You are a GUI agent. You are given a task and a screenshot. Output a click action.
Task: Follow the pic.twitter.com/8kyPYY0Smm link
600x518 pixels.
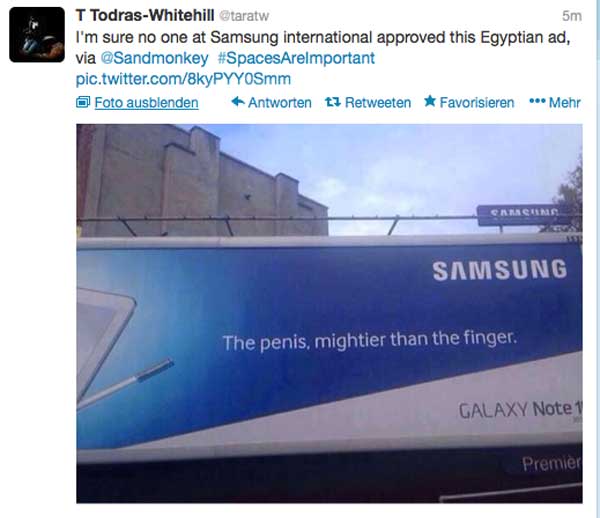[x=183, y=79]
